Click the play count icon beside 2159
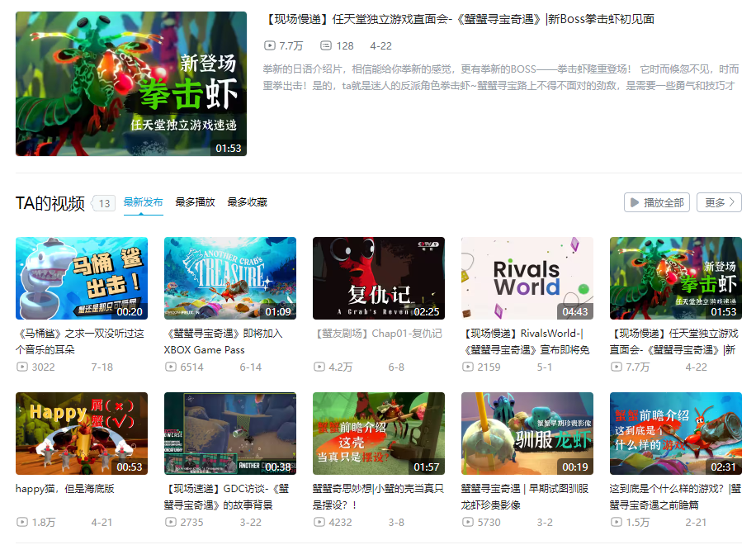Screen dimensions: 756x545 click(468, 367)
